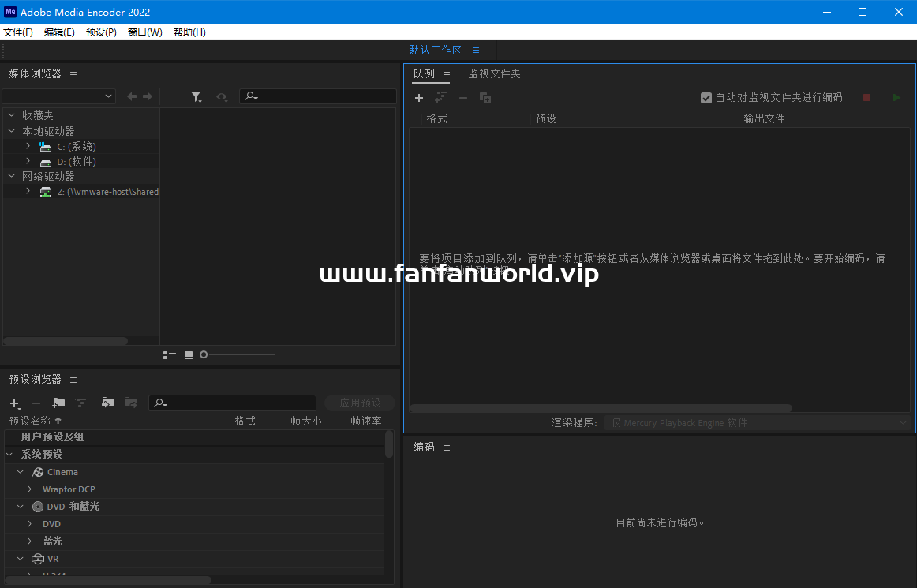The height and width of the screenshot is (588, 917).
Task: Expand the Z: network drive chevron
Action: pos(28,191)
